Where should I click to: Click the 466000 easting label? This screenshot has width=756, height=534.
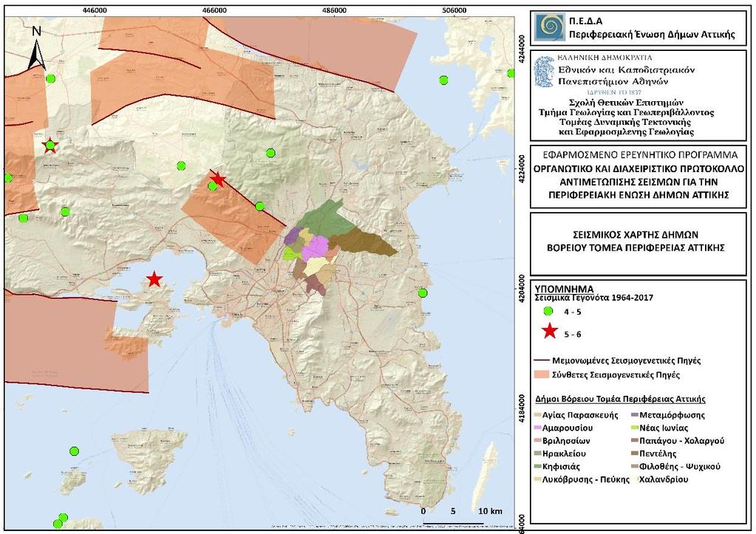click(x=214, y=10)
